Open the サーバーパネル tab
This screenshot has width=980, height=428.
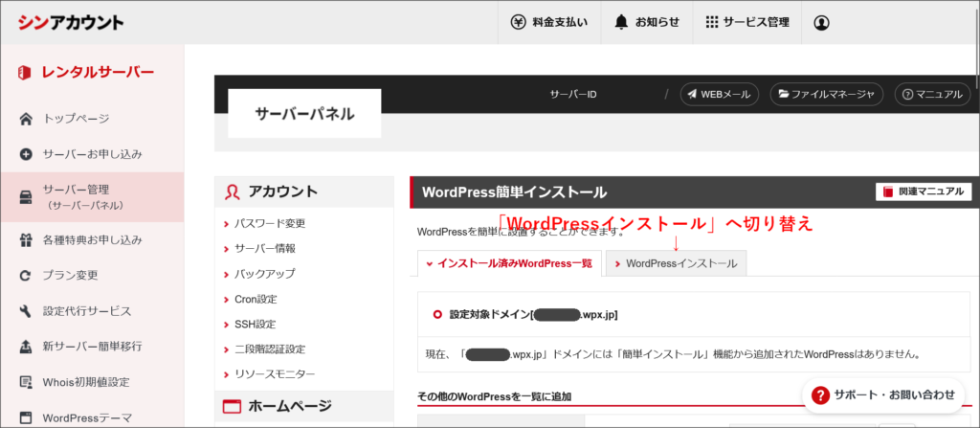pyautogui.click(x=304, y=113)
